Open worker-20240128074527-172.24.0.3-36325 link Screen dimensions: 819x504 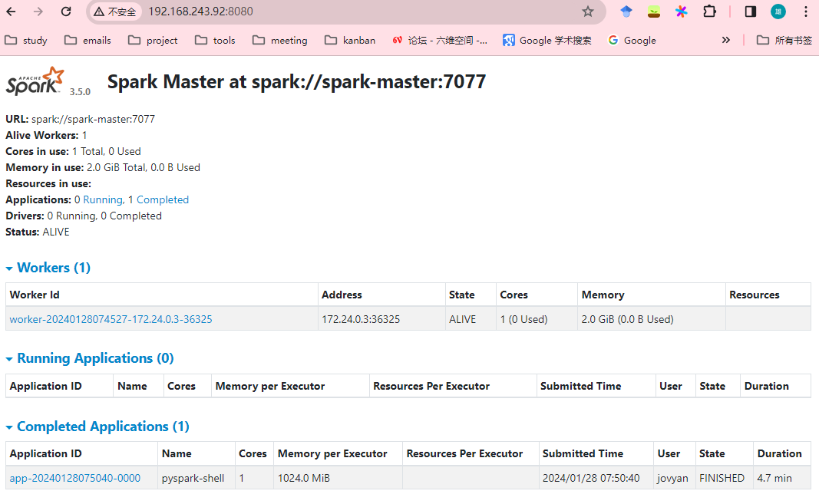(111, 319)
